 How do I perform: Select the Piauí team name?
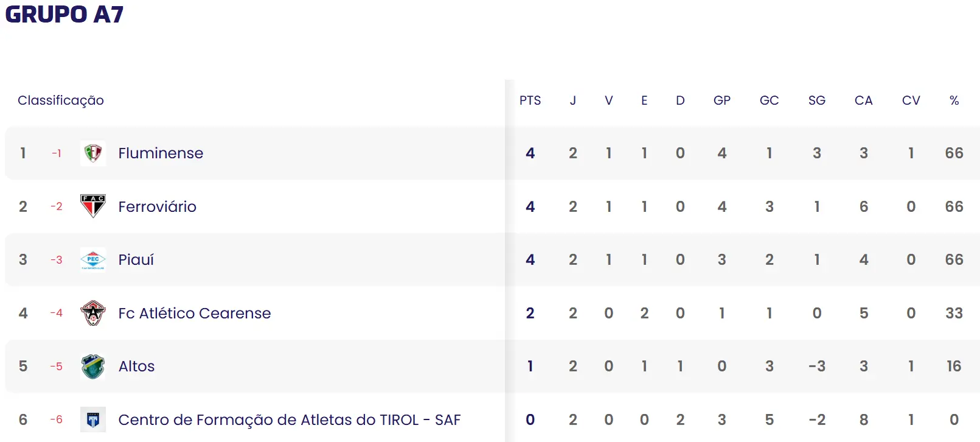(136, 259)
